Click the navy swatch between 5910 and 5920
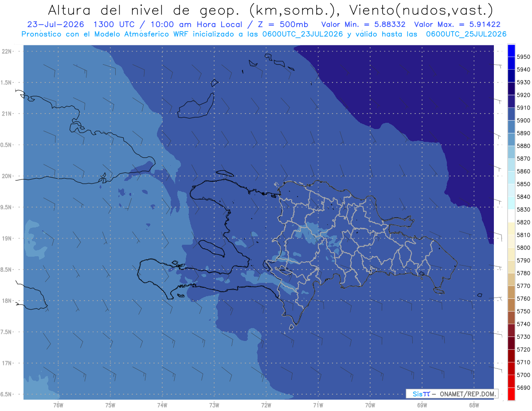Viewport: 532px width, 411px height. pyautogui.click(x=511, y=102)
